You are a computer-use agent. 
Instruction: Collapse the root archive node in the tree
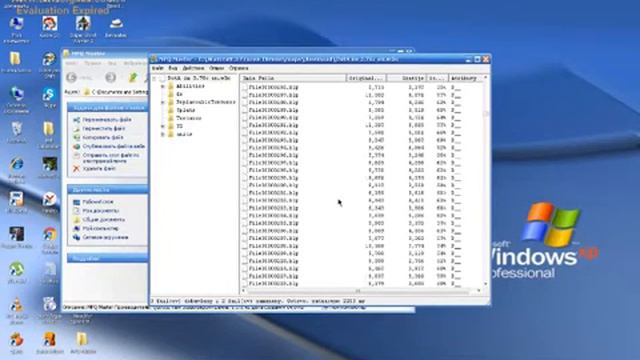click(154, 78)
